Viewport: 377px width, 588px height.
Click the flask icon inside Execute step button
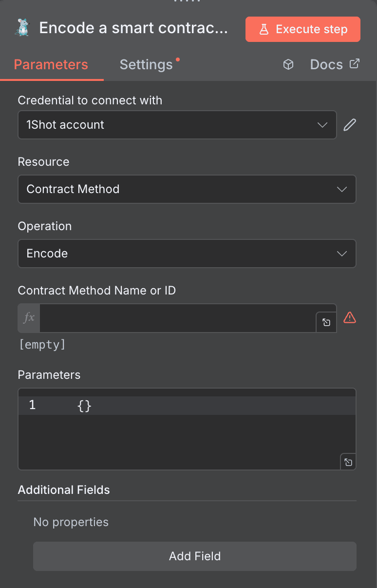(x=264, y=29)
